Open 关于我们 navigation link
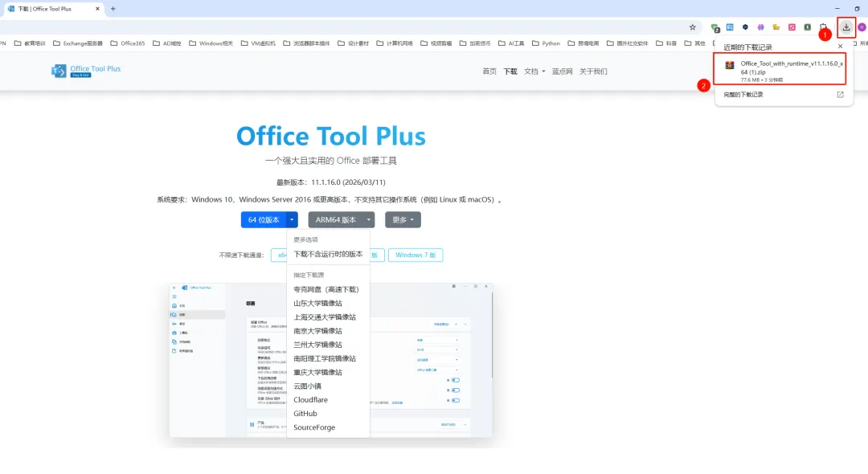868x474 pixels. pos(593,72)
